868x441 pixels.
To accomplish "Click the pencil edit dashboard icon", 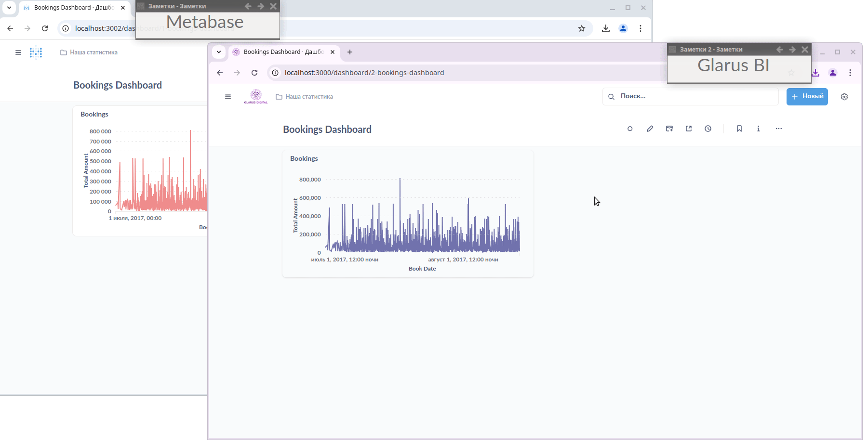I will [650, 129].
